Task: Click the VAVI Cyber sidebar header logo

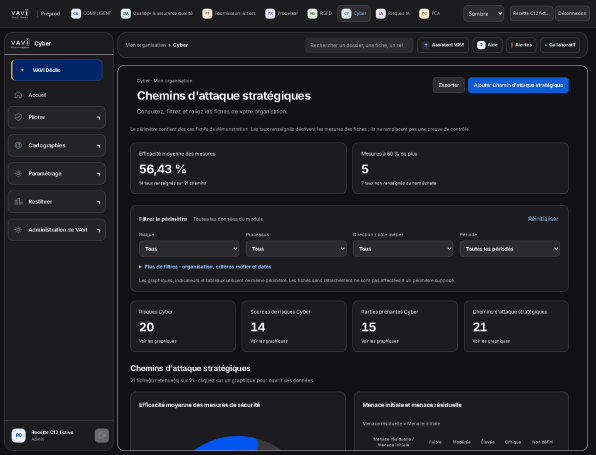Action: [x=20, y=44]
